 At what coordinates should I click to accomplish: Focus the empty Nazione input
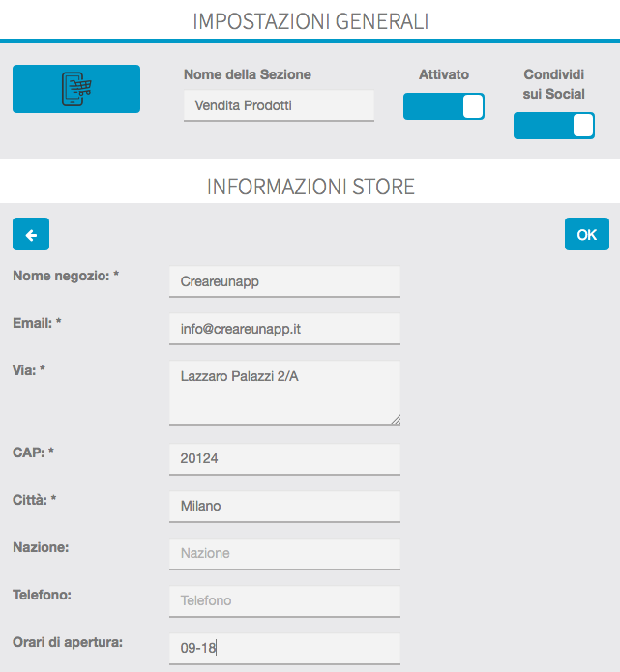284,553
